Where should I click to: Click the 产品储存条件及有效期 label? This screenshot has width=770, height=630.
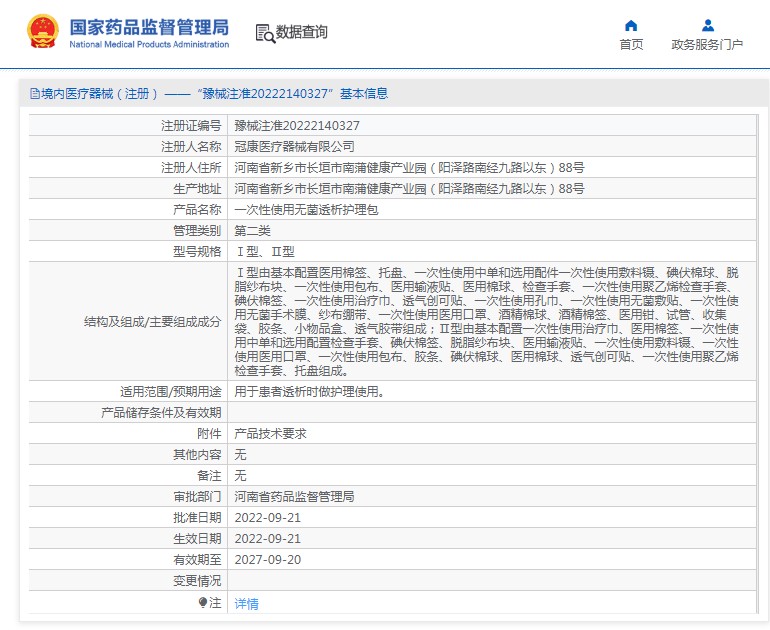click(x=161, y=412)
